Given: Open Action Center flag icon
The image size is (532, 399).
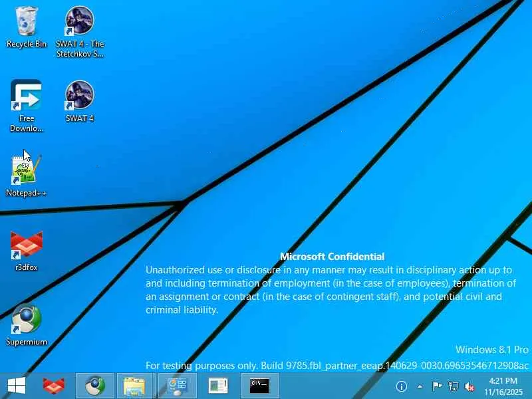Looking at the screenshot, I should click(x=437, y=386).
